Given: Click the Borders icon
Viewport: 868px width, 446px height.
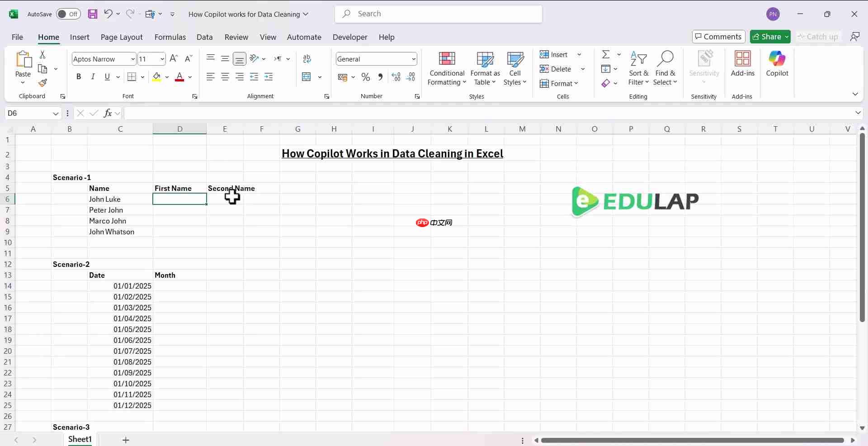Looking at the screenshot, I should (132, 77).
